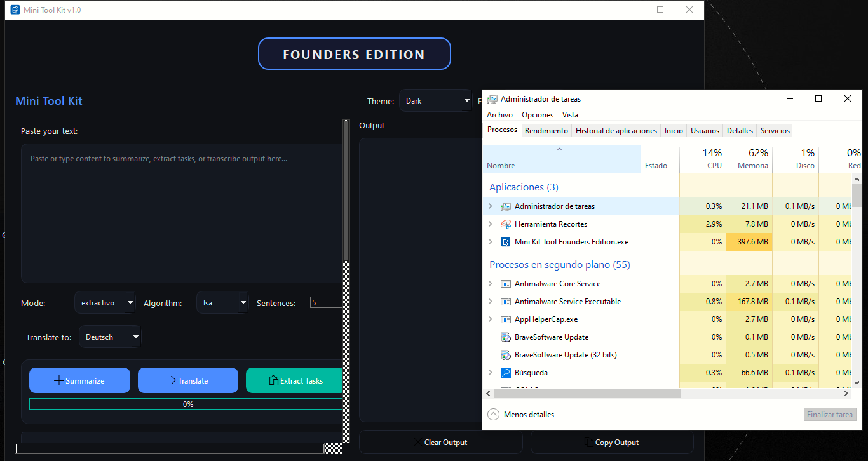Screen dimensions: 868x461
Task: Expand the Antimalware Service Executable row
Action: (x=490, y=302)
